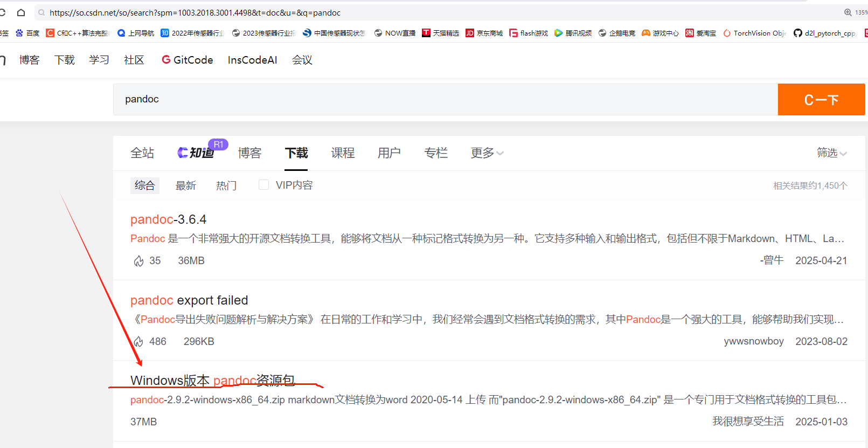The image size is (868, 448).
Task: Open the pandoc-3.6.4 download result
Action: [x=168, y=219]
